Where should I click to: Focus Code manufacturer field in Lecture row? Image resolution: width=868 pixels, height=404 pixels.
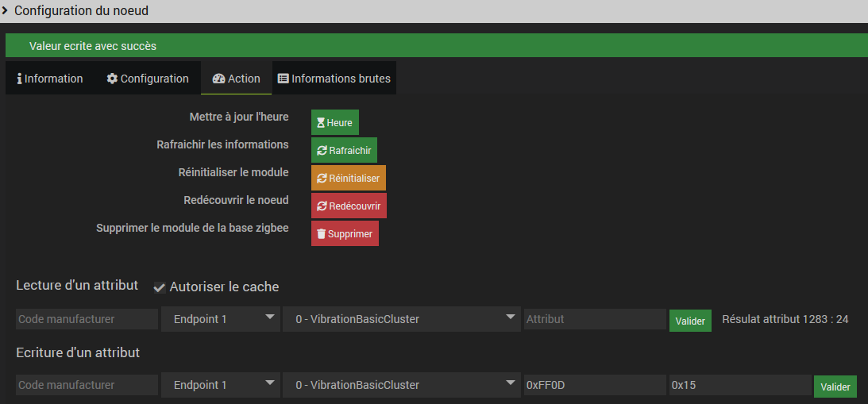tap(87, 319)
